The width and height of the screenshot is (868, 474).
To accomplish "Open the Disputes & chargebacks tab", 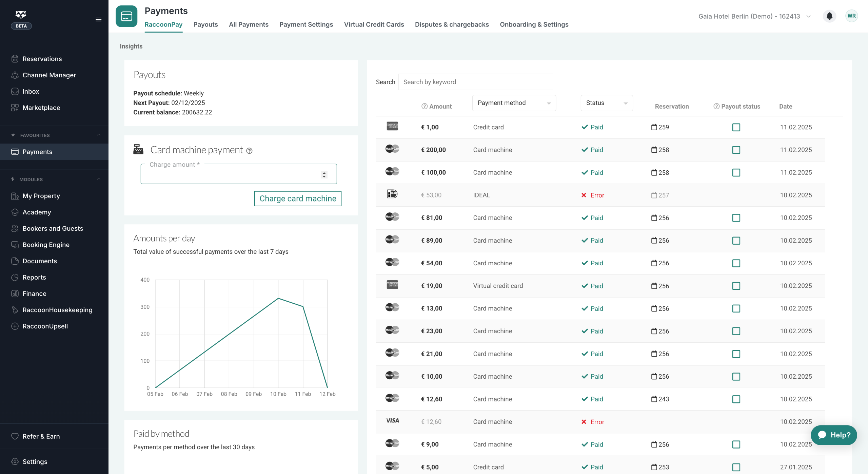I will (452, 24).
